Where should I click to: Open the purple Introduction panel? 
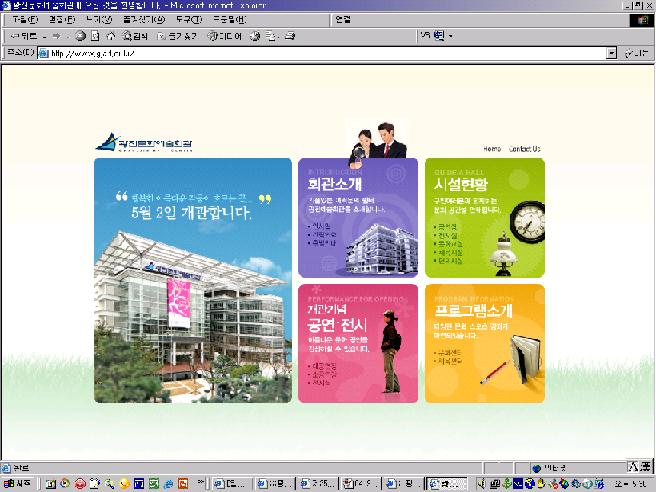pyautogui.click(x=358, y=218)
